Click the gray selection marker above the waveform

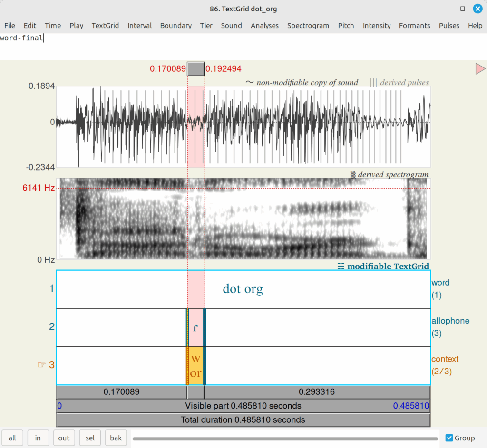[x=195, y=69]
